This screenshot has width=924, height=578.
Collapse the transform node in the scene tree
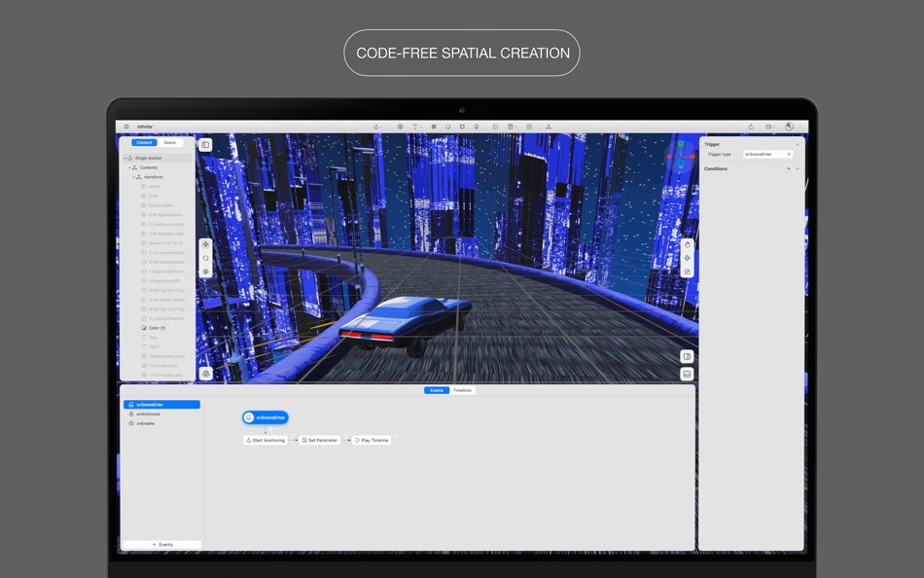coord(133,176)
